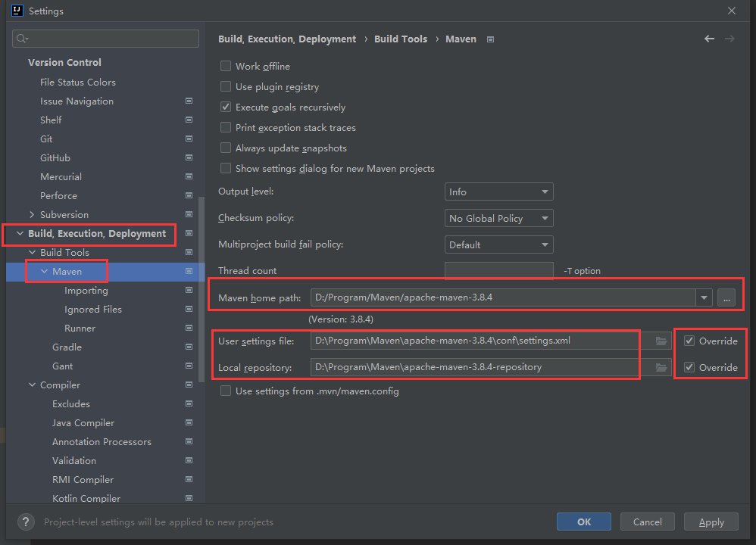Click folder icon for Local repository
756x545 pixels.
pyautogui.click(x=661, y=367)
